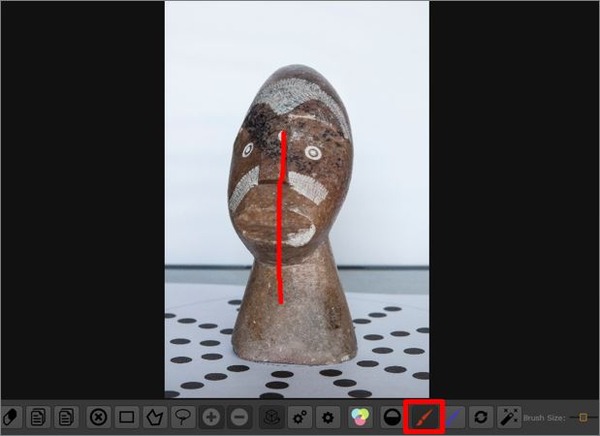Screen dimensions: 600x436
Task: Select the eraser tool
Action: (10, 416)
